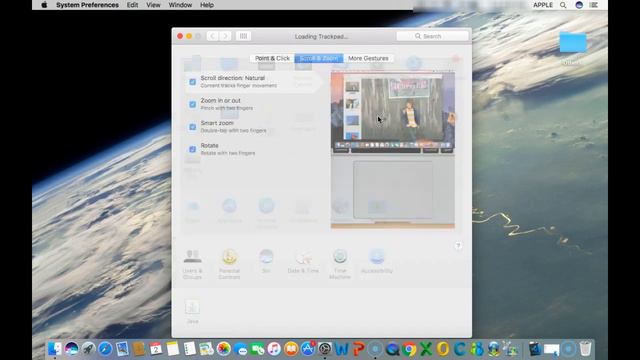This screenshot has width=640, height=360.
Task: Open Calendar from the dock
Action: point(156,349)
